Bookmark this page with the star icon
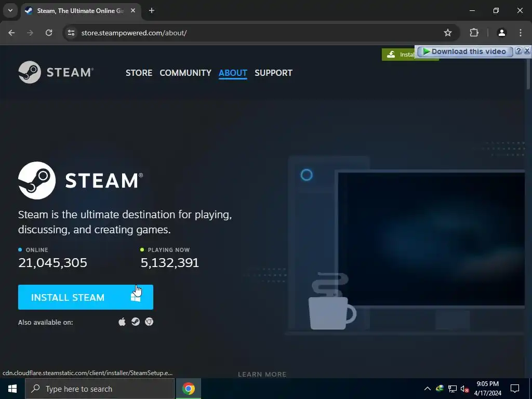Viewport: 532px width, 399px height. click(x=448, y=33)
